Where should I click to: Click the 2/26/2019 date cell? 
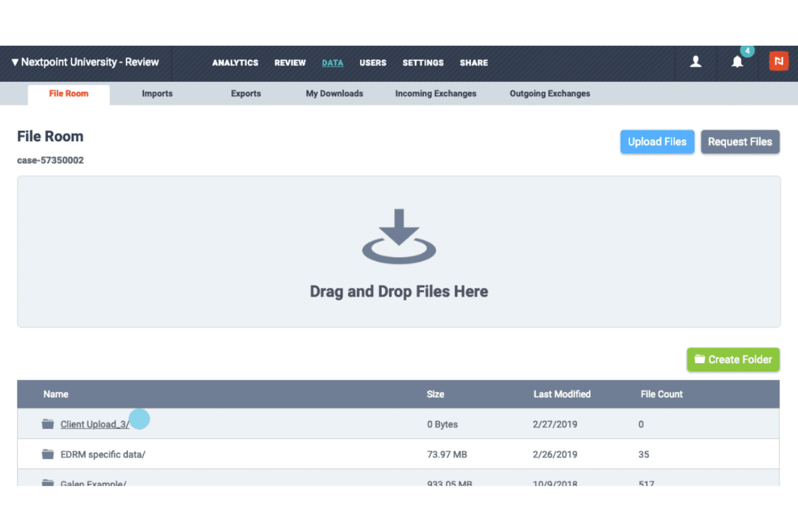[555, 454]
